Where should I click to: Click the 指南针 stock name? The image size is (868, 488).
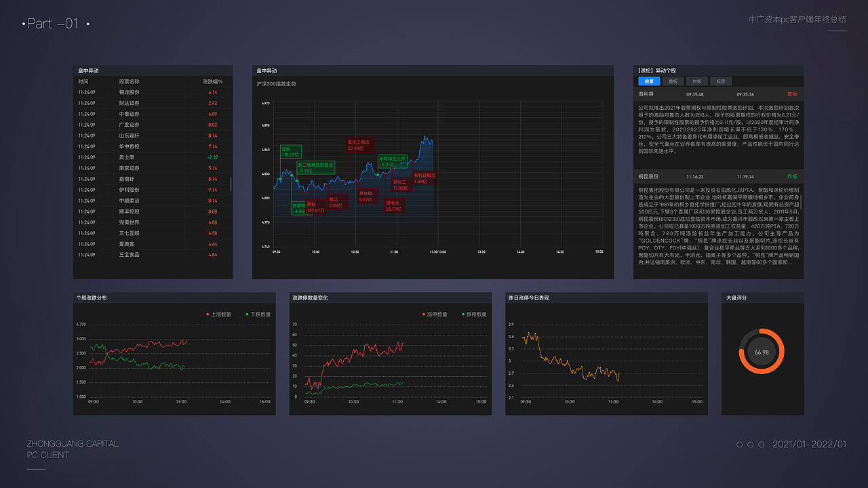coord(126,179)
